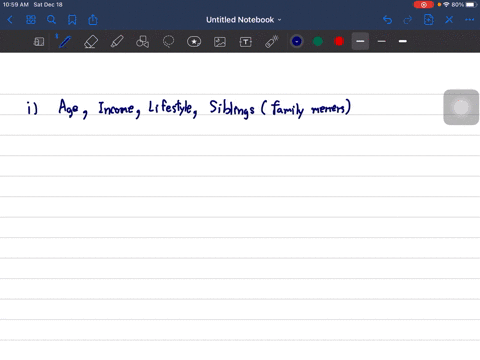Tap the handwritten "i)" list marker
The height and width of the screenshot is (360, 480).
[32, 108]
